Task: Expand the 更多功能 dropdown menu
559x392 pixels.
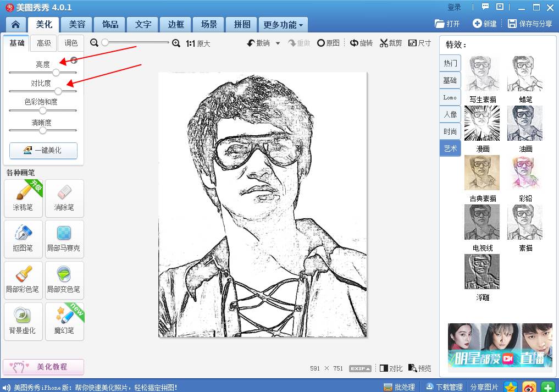Action: coord(283,25)
